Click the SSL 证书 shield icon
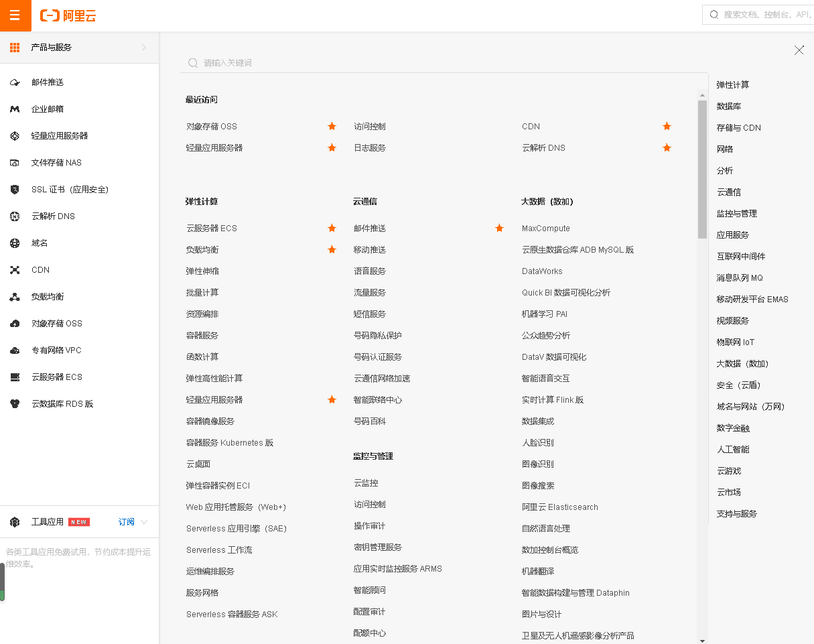 [x=15, y=190]
